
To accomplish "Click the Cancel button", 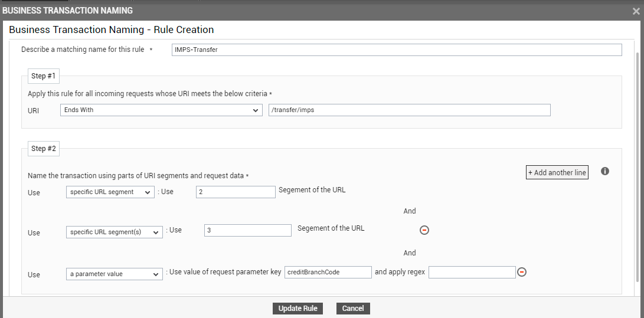I will pyautogui.click(x=353, y=309).
